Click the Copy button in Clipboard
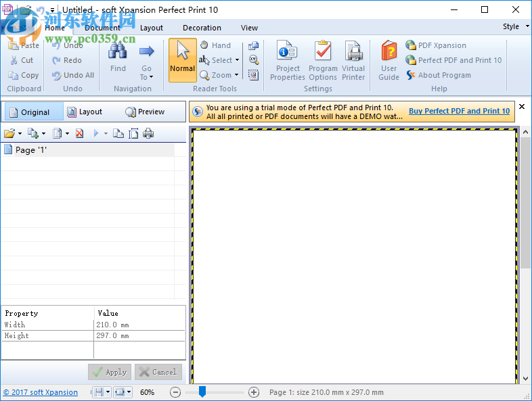Image resolution: width=532 pixels, height=401 pixels. click(24, 75)
